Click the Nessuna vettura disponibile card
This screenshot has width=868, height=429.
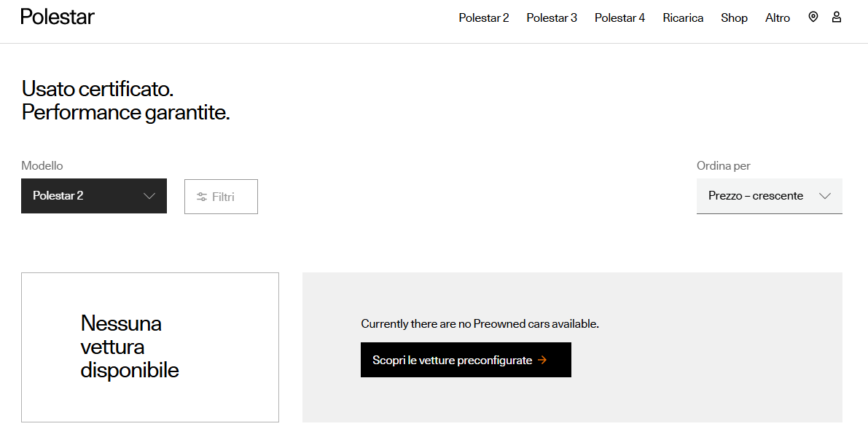(150, 347)
